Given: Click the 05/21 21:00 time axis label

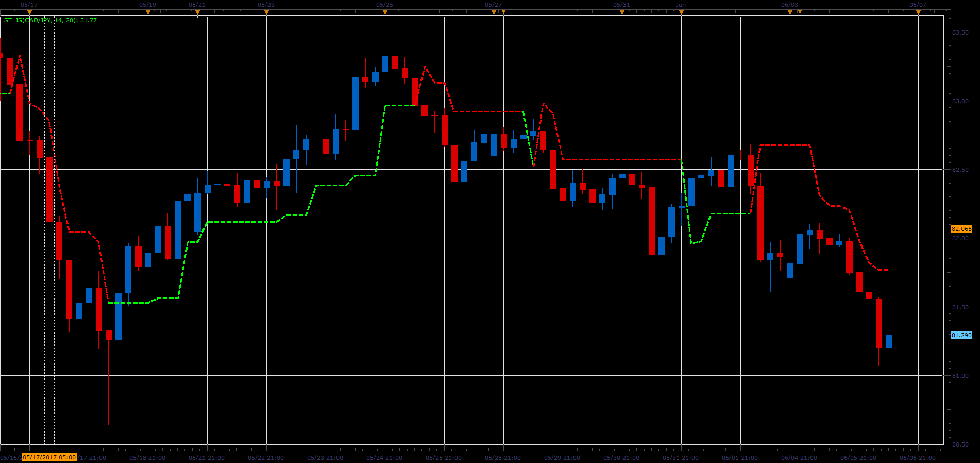Looking at the screenshot, I should (x=207, y=458).
